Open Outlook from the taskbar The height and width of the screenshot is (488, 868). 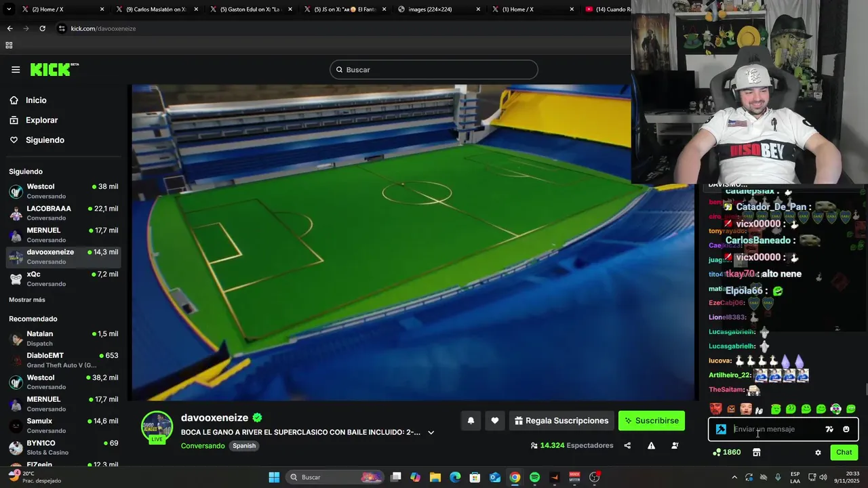point(495,477)
